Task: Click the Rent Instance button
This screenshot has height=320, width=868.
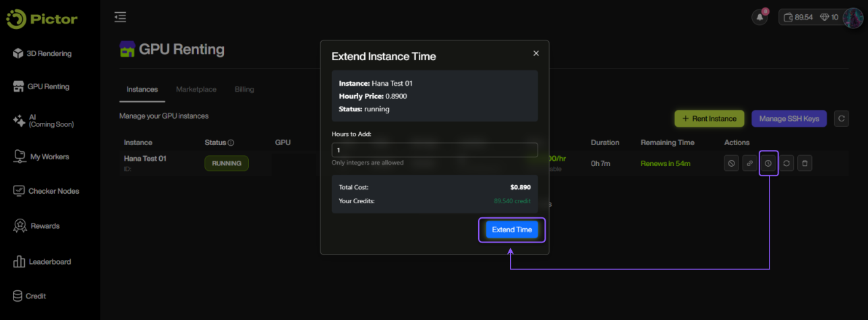Action: [x=709, y=119]
